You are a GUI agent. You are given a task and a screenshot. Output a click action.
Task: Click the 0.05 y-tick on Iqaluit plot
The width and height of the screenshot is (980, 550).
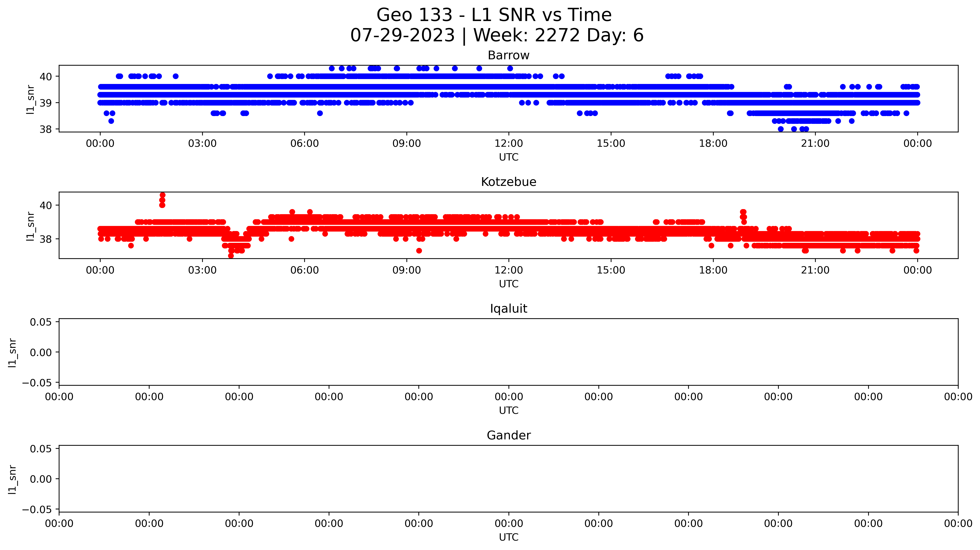pyautogui.click(x=41, y=322)
